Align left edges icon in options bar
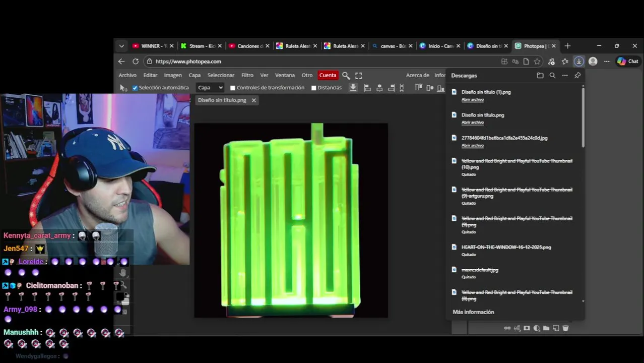Viewport: 644px width, 363px height. click(x=367, y=88)
